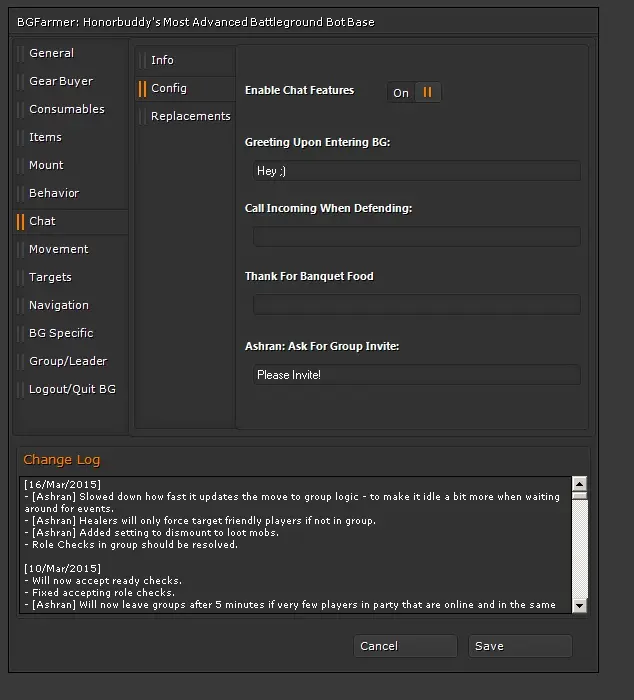
Task: Click the change log scroll up arrow
Action: pos(580,484)
